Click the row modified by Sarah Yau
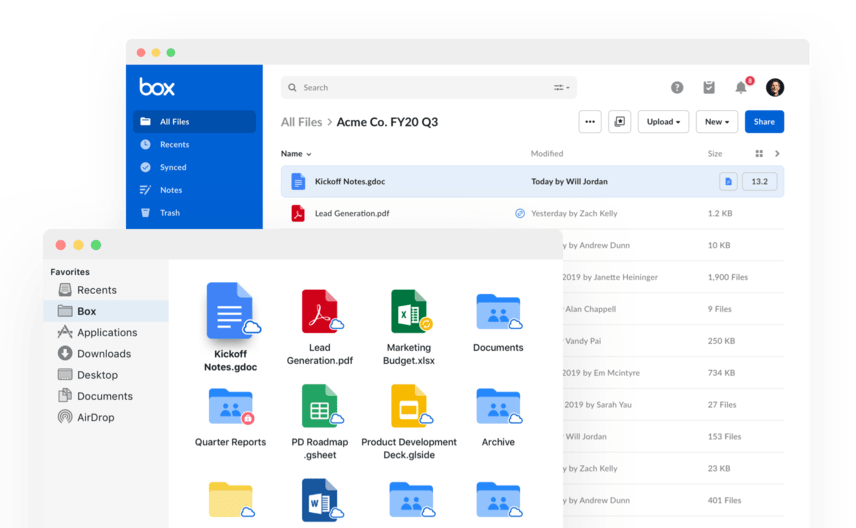The image size is (856, 528). click(674, 405)
